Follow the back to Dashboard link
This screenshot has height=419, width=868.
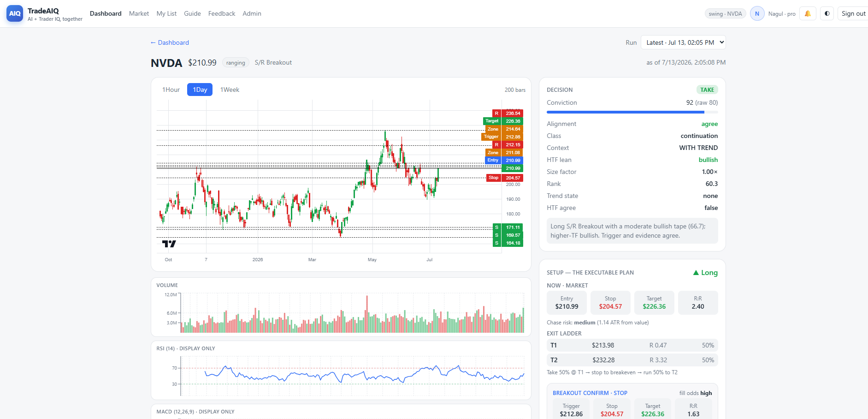coord(170,42)
